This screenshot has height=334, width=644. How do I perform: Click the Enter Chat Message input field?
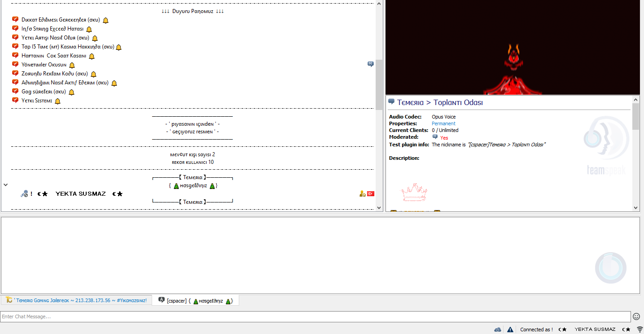[x=315, y=316]
